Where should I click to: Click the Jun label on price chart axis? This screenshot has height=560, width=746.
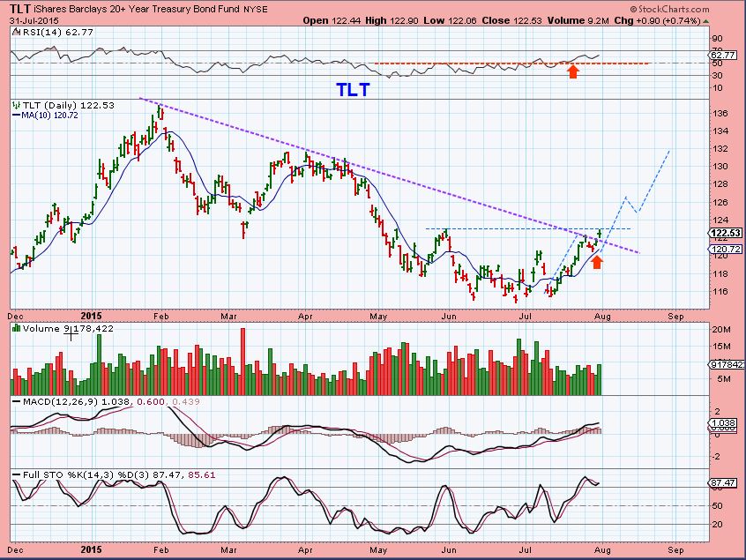(449, 317)
